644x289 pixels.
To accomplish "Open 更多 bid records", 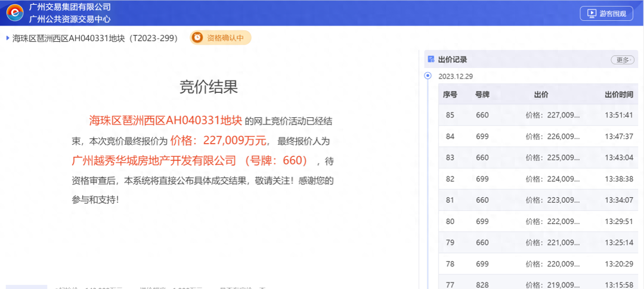I will point(623,60).
